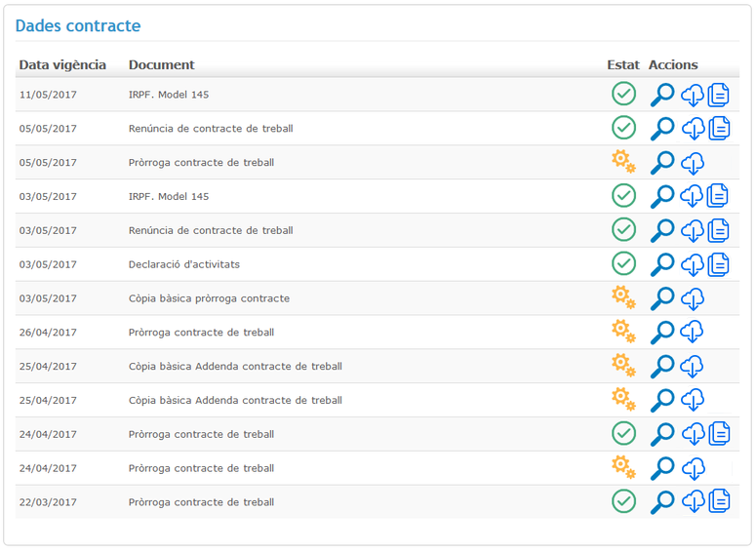Click the "Accions" column header

click(673, 65)
